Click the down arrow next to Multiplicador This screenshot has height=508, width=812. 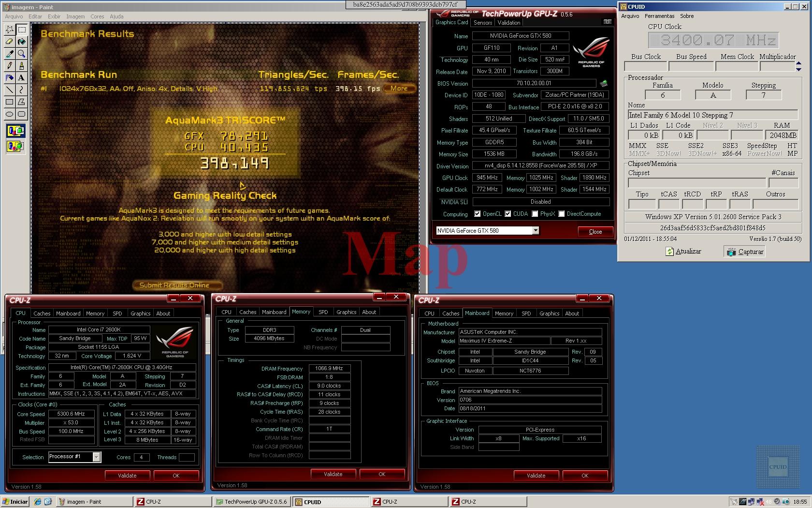pyautogui.click(x=798, y=69)
